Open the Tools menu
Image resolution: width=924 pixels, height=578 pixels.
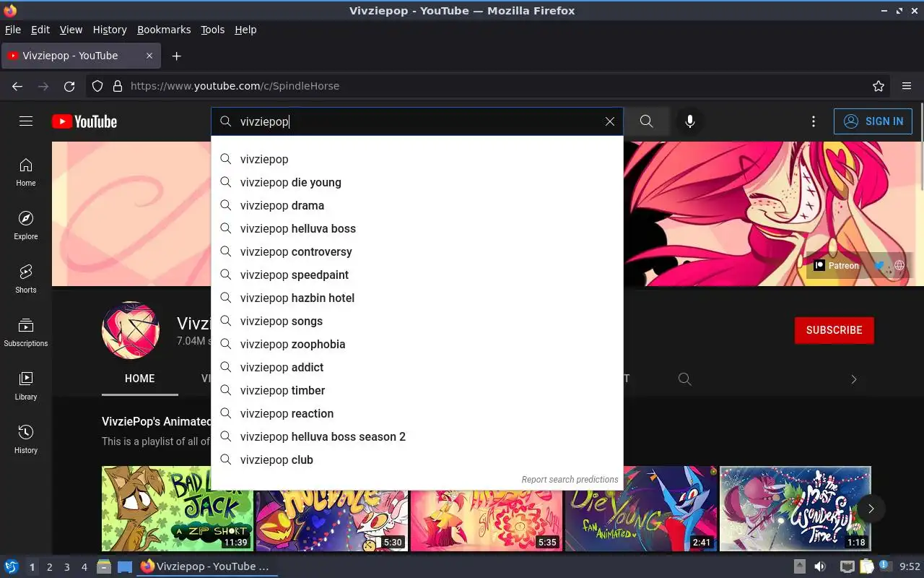(x=213, y=30)
